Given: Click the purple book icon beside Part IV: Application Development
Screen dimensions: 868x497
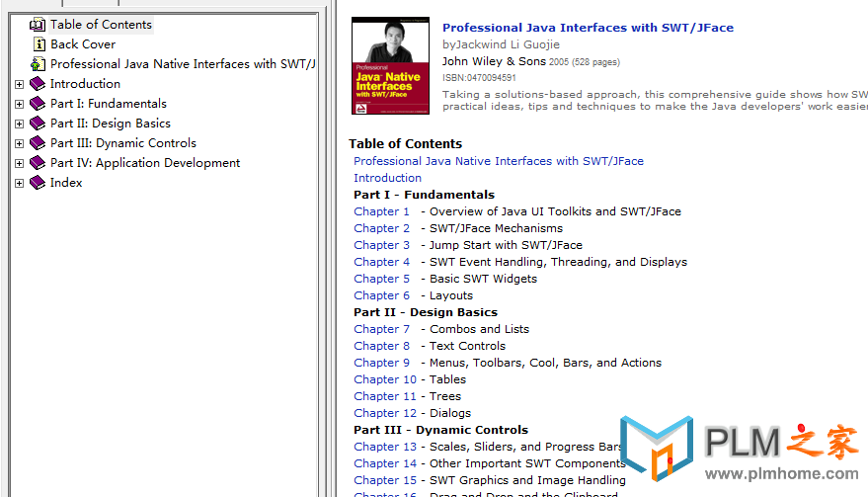Looking at the screenshot, I should click(x=38, y=163).
